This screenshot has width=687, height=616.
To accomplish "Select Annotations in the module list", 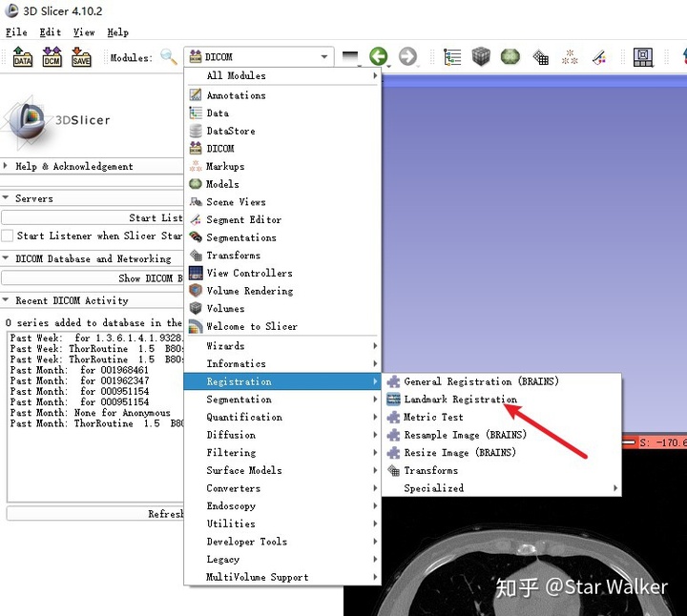I will click(282, 95).
